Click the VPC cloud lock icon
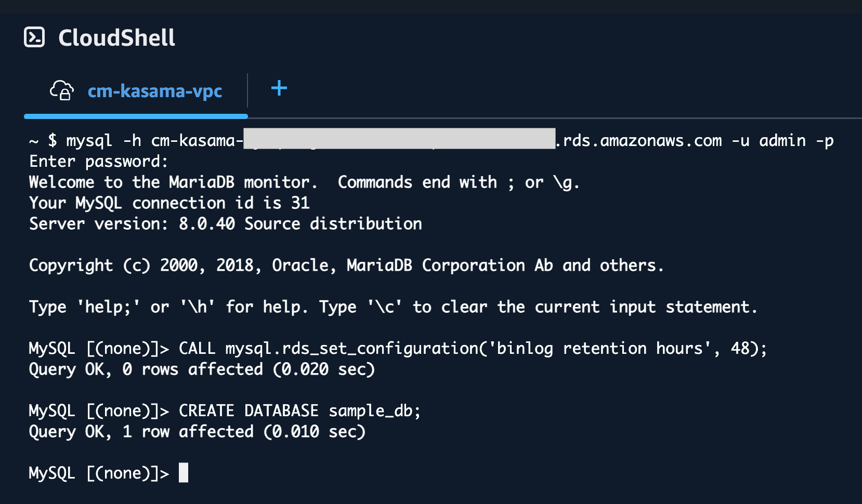Viewport: 862px width, 504px height. (x=62, y=90)
